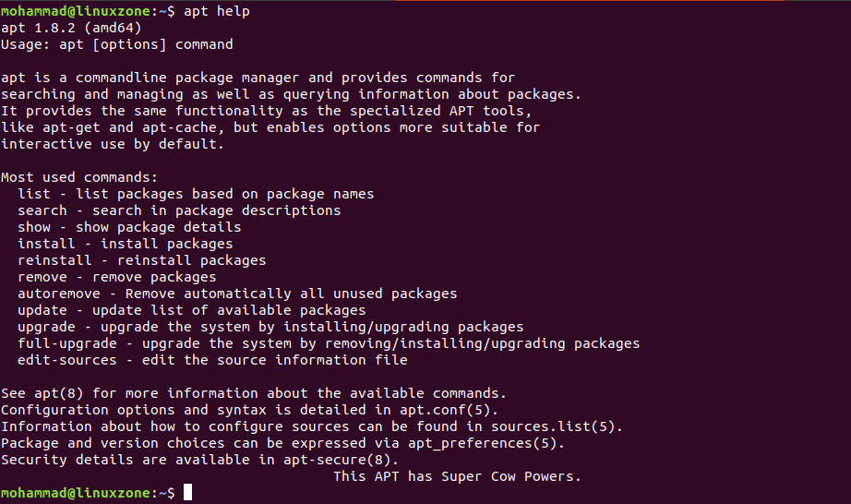The image size is (851, 504).
Task: Click the terminal cursor at the bottom prompt
Action: click(188, 494)
